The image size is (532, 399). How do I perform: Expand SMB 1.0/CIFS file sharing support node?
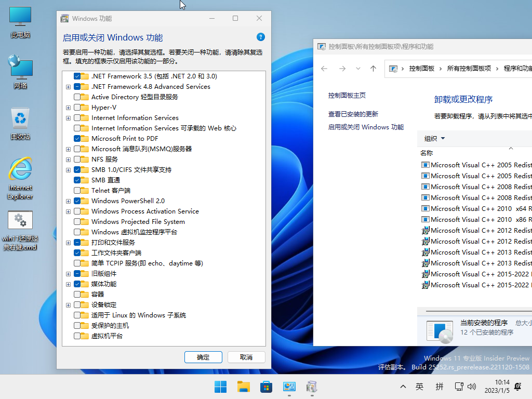[68, 170]
